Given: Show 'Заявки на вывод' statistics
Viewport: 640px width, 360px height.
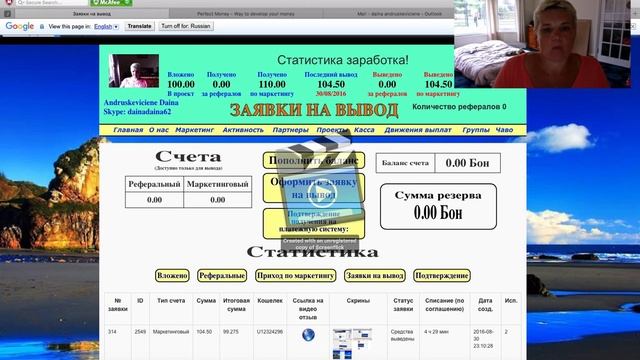Looking at the screenshot, I should [x=375, y=276].
